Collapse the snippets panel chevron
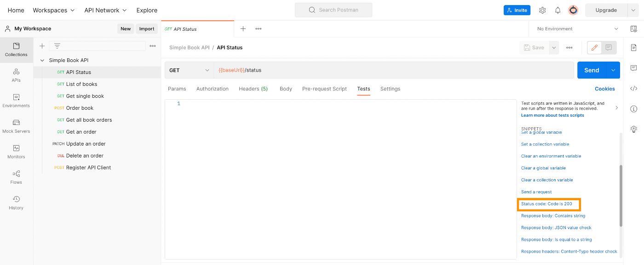Image resolution: width=644 pixels, height=265 pixels. tap(616, 108)
